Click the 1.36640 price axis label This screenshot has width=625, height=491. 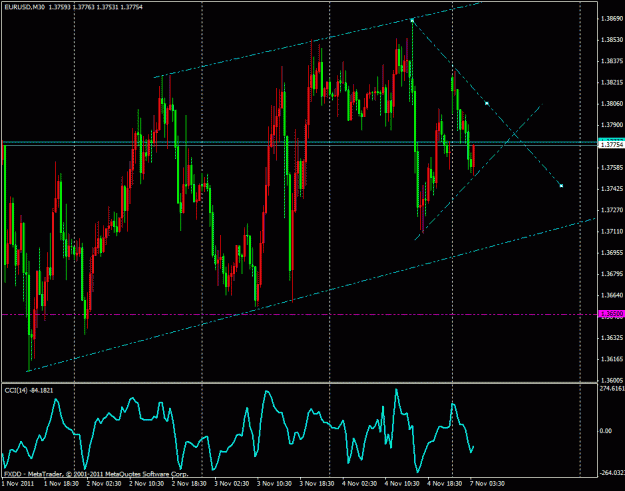(612, 295)
